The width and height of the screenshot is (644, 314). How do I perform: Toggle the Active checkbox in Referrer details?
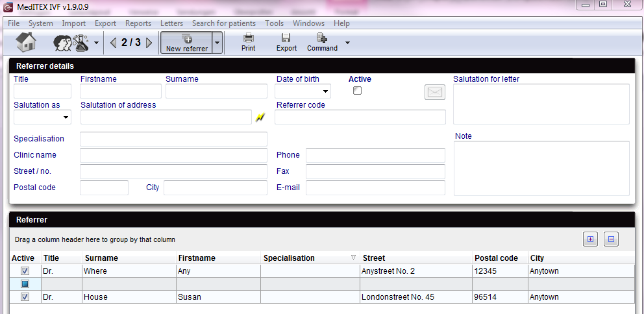click(x=357, y=91)
